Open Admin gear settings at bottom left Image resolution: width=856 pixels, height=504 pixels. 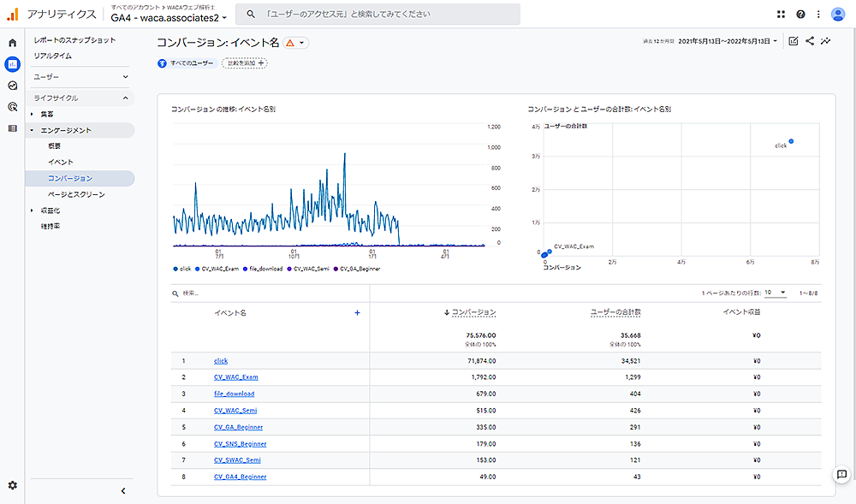[12, 485]
